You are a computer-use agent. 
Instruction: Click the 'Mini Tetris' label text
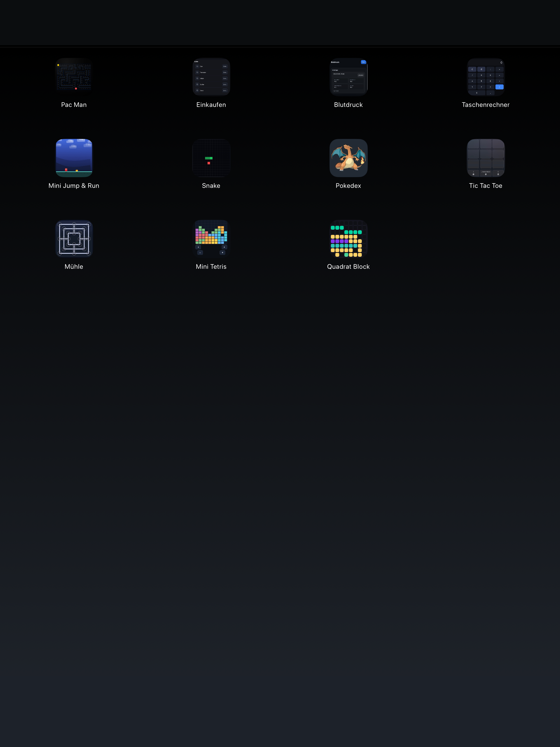[x=211, y=266]
